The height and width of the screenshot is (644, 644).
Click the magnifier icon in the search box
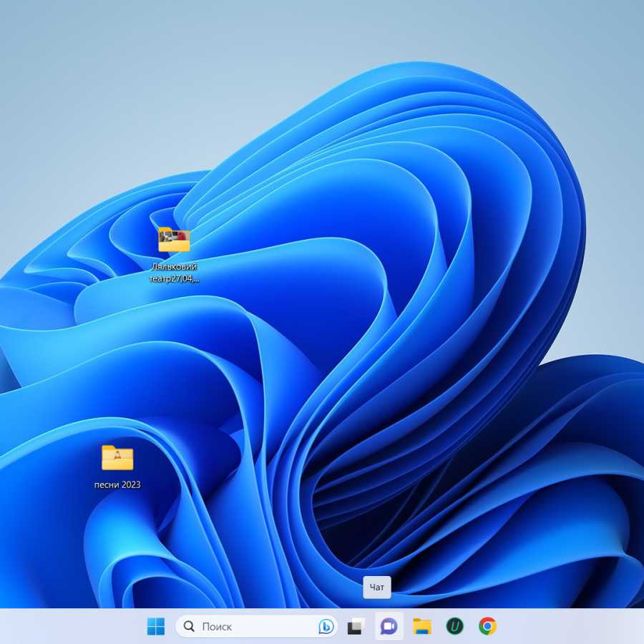(189, 626)
